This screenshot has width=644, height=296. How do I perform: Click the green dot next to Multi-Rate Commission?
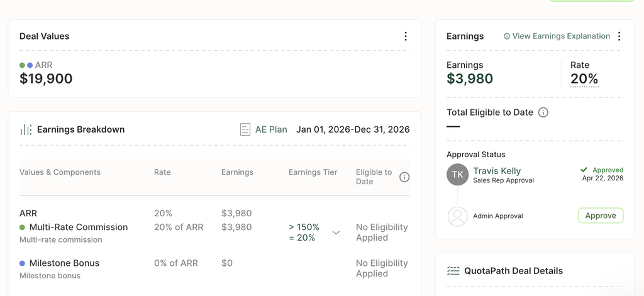22,227
